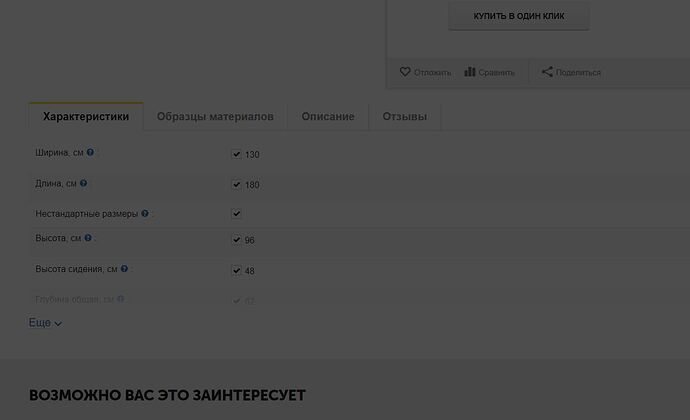Viewport: 690px width, 420px height.
Task: Switch to the Характеристики tab
Action: [x=86, y=116]
